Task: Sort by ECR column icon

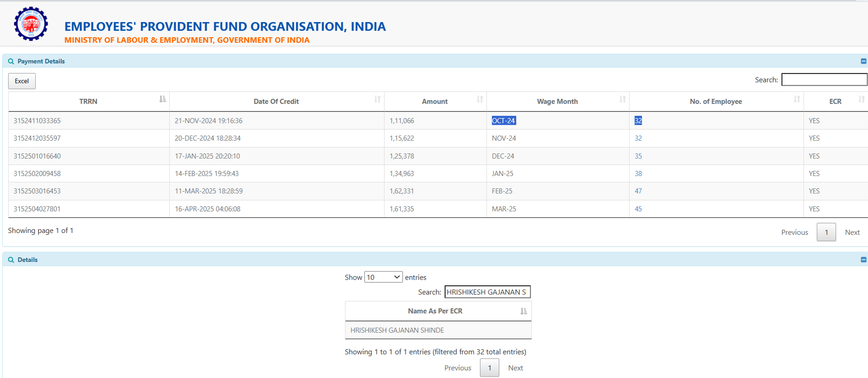Action: [x=861, y=99]
